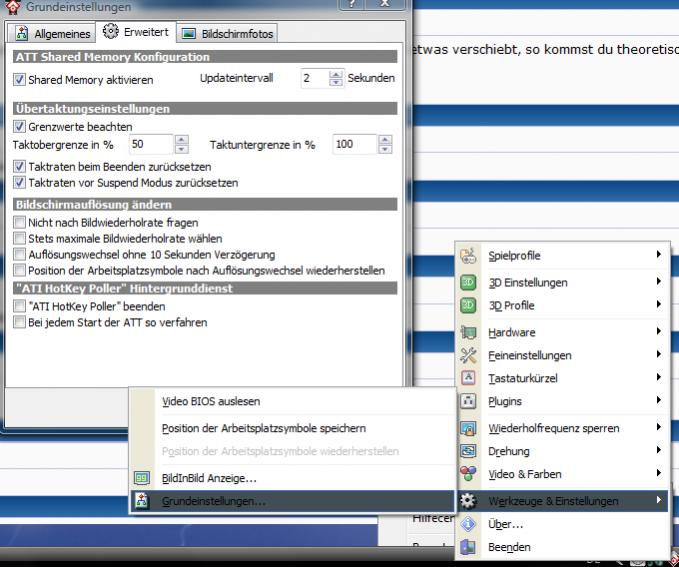Viewport: 679px width, 567px height.
Task: Expand the Hardware submenu arrow
Action: 658,331
